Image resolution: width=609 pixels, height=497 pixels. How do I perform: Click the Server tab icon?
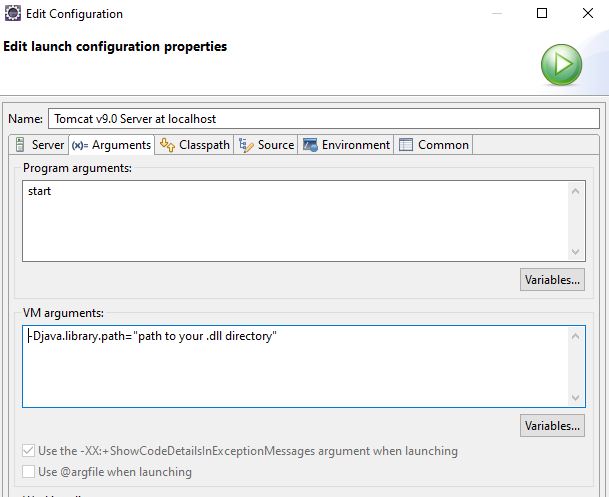click(x=20, y=144)
